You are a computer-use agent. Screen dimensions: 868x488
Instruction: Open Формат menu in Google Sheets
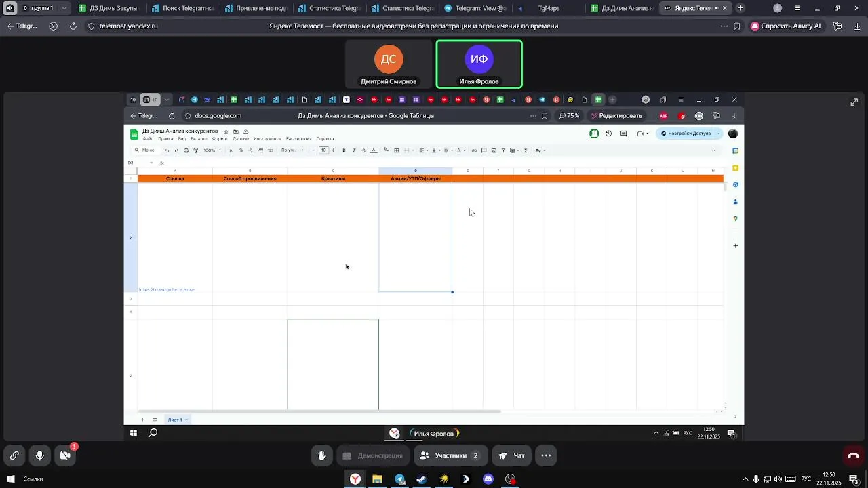pos(220,138)
